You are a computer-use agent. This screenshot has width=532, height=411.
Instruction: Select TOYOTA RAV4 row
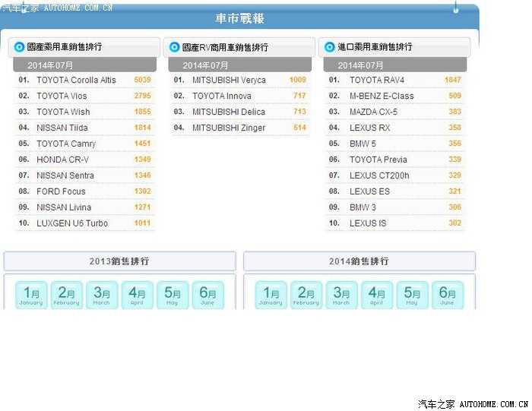(395, 80)
